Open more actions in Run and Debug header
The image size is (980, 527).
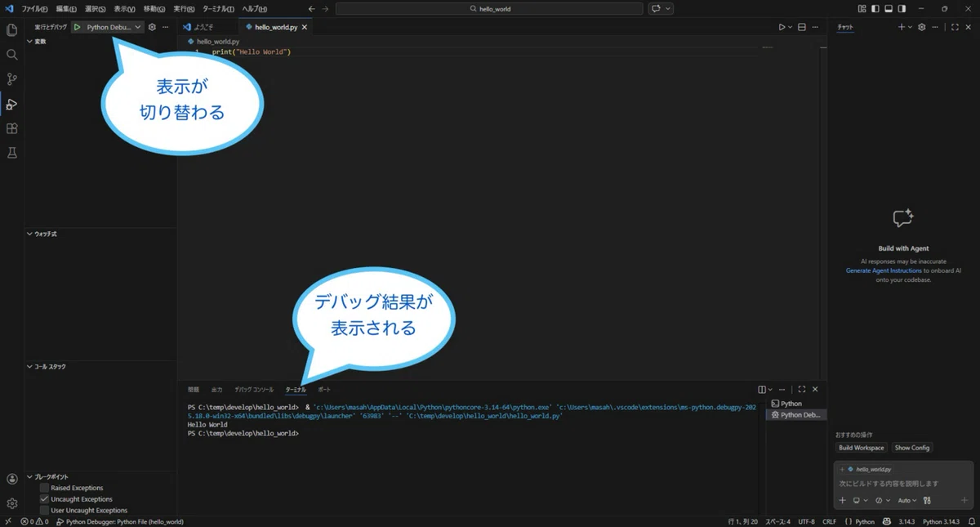pos(166,27)
